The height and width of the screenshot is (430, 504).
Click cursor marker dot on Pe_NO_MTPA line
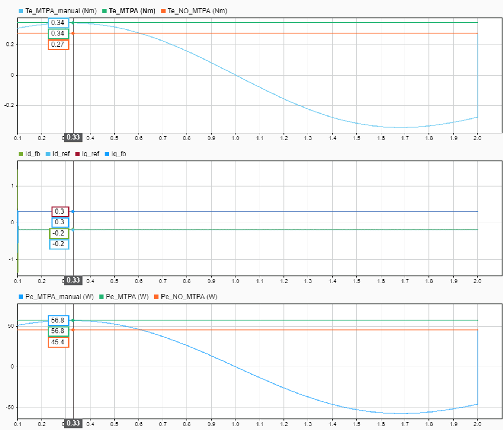[73, 330]
